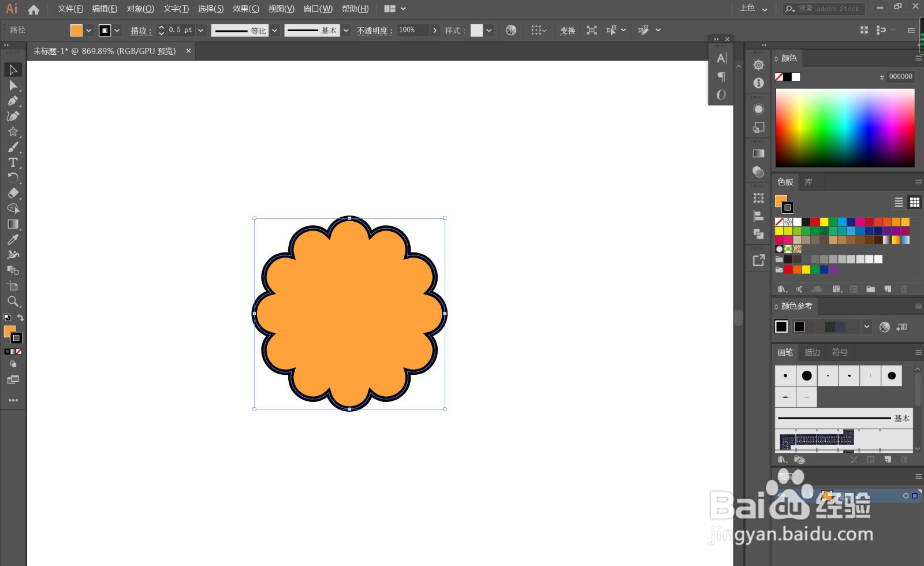
Task: Select the Eyedropper tool
Action: [x=13, y=240]
